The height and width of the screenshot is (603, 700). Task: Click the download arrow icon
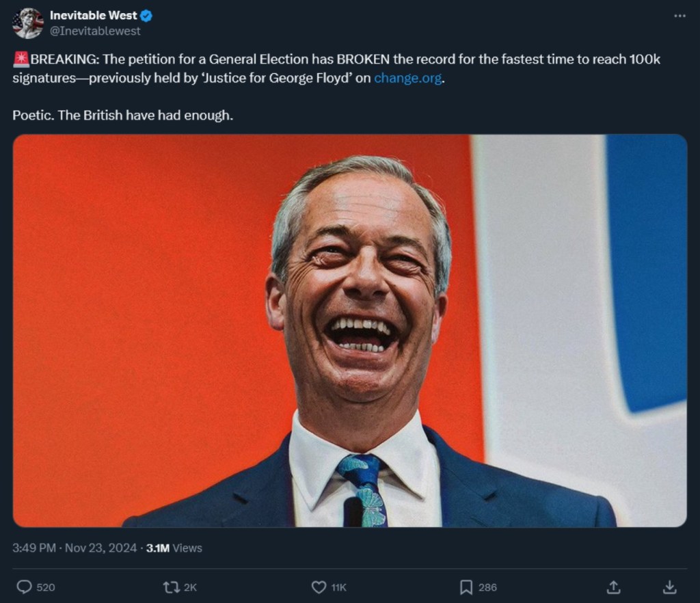click(x=670, y=587)
